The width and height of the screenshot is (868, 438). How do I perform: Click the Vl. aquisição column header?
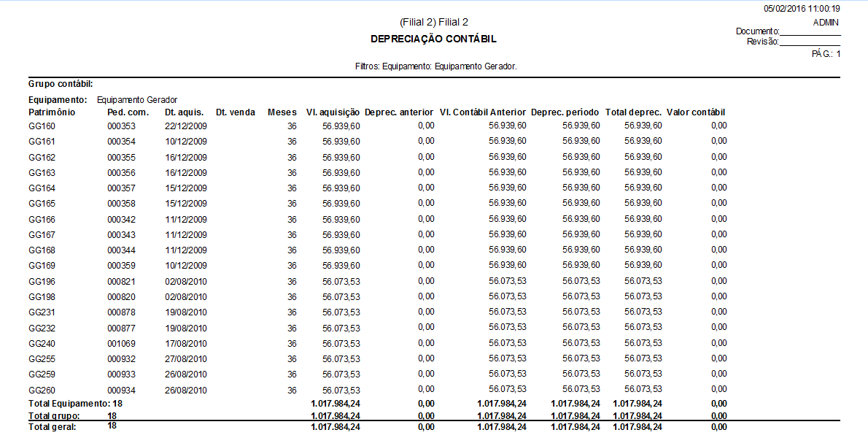(x=333, y=112)
